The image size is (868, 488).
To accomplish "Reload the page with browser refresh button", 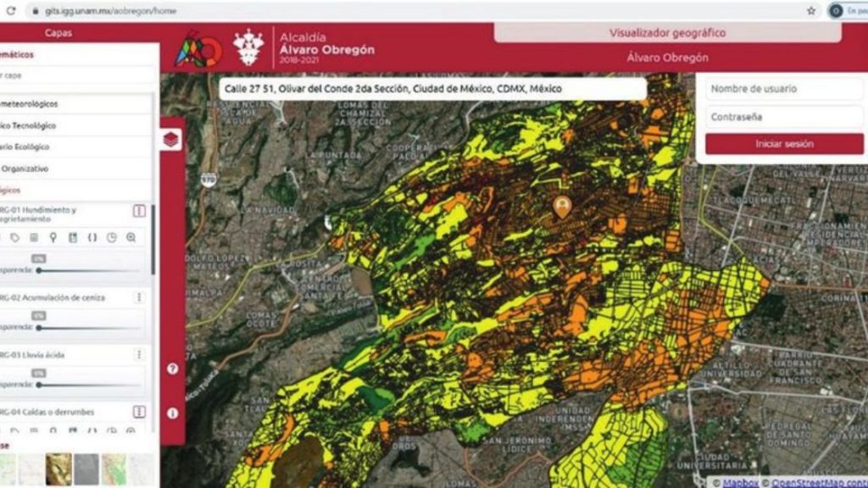I will (x=11, y=11).
